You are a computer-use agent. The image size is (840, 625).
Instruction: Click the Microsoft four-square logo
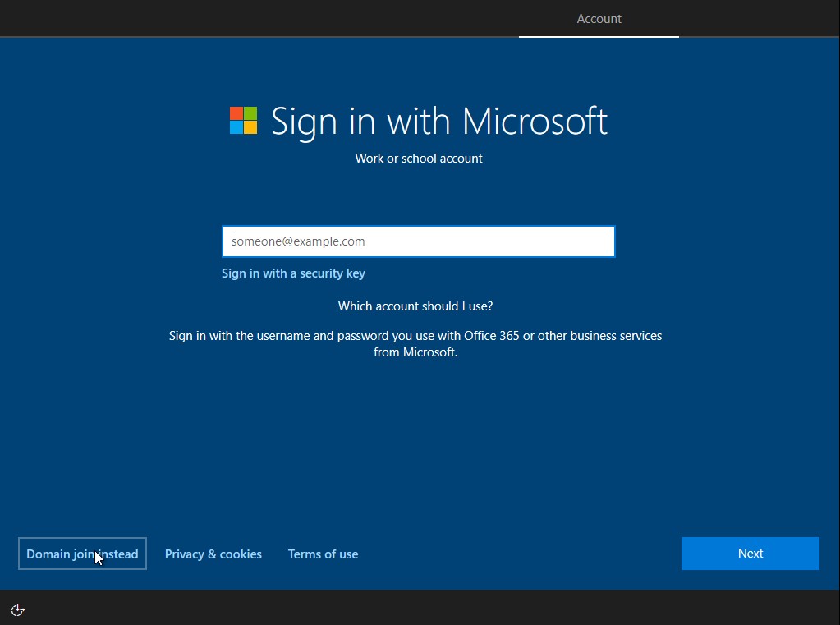(242, 121)
